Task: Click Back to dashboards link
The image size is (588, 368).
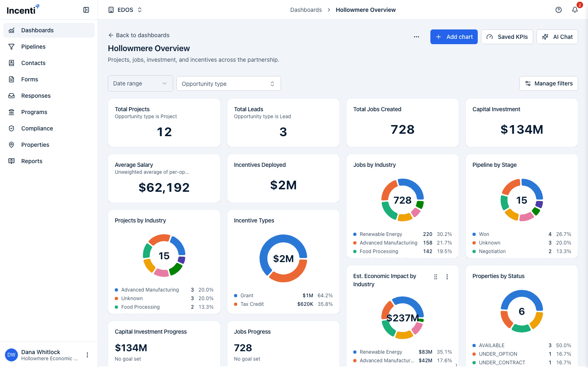Action: pyautogui.click(x=139, y=35)
